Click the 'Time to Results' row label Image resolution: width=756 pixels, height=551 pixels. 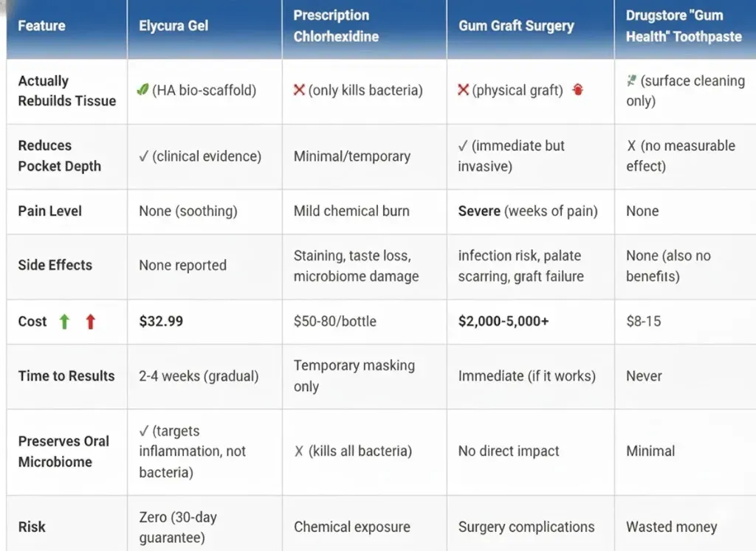(x=66, y=376)
